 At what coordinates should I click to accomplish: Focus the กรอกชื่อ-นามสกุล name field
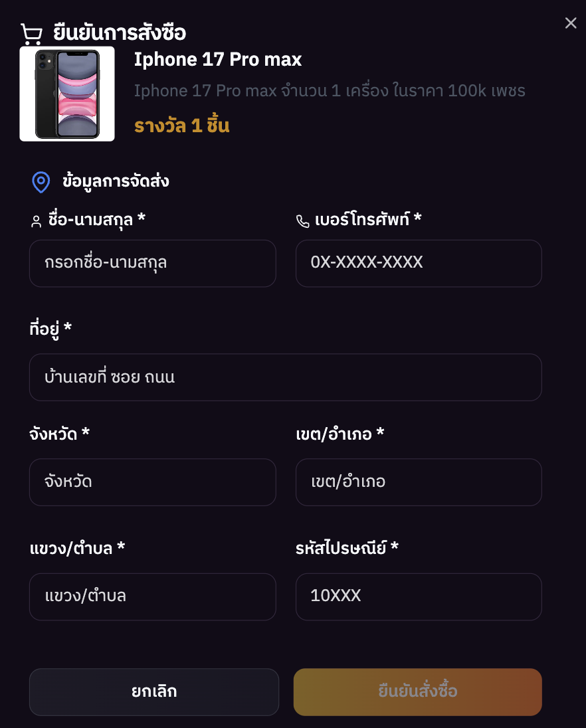click(152, 263)
